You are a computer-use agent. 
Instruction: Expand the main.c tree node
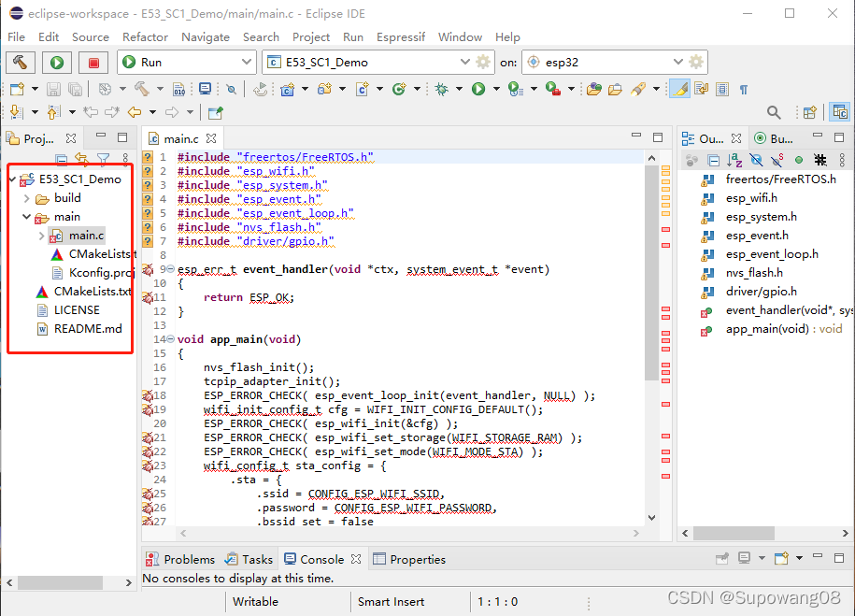click(x=41, y=236)
